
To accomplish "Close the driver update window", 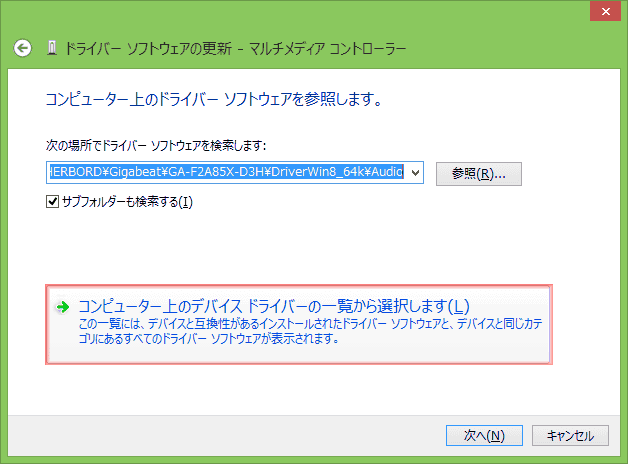I will pyautogui.click(x=606, y=11).
